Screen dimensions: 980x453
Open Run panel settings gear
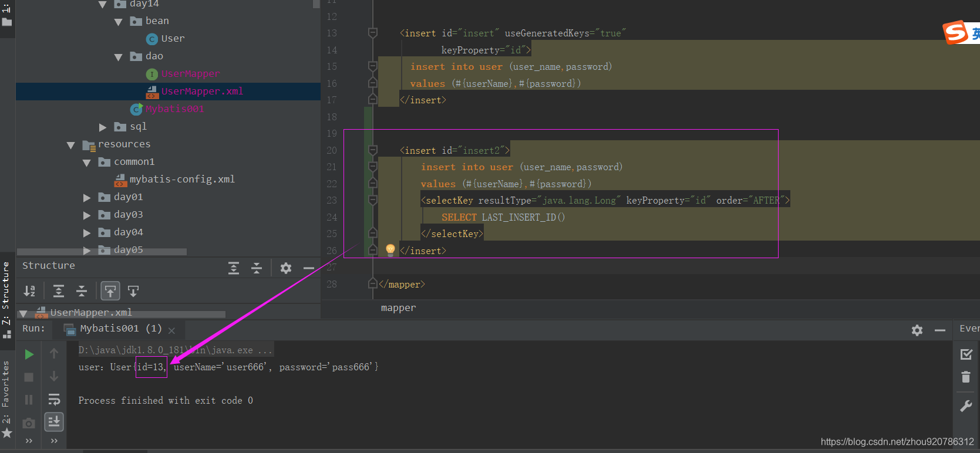click(917, 330)
